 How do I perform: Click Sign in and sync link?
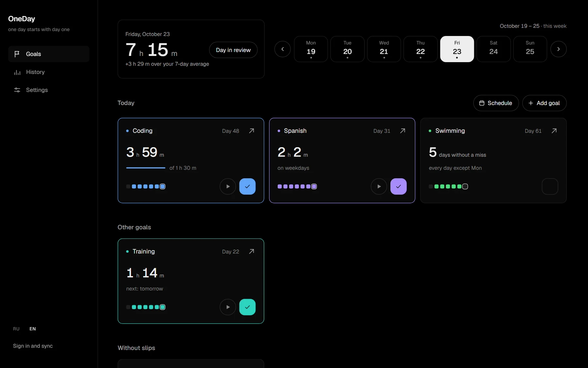33,346
